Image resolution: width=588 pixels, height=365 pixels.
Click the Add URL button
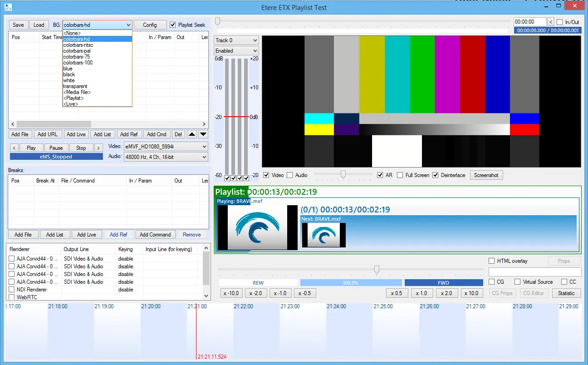click(x=48, y=134)
